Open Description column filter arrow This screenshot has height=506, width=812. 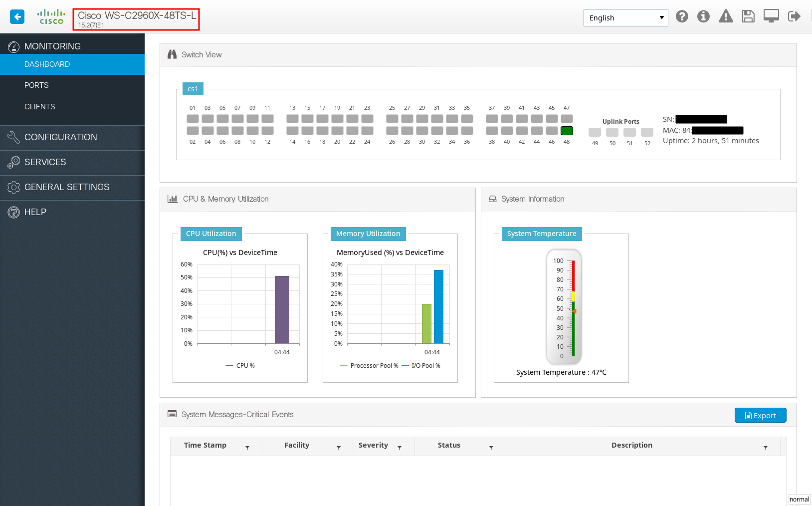click(x=766, y=448)
